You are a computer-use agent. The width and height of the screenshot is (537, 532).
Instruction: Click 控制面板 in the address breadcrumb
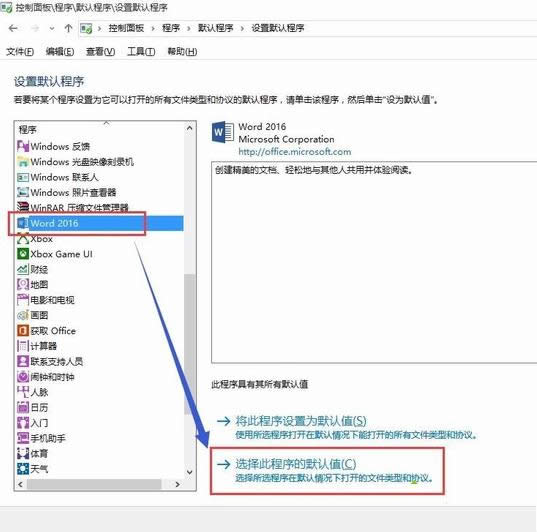[126, 28]
